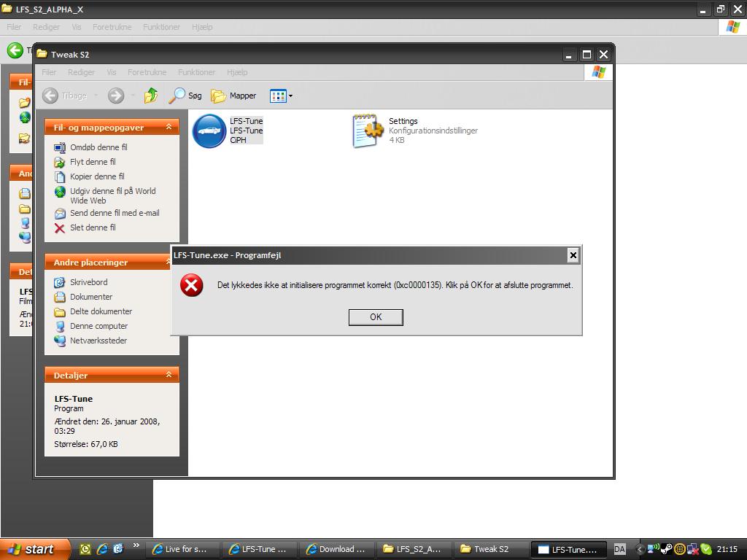This screenshot has width=747, height=560.
Task: Select the LFS-Tune blue car program icon
Action: pyautogui.click(x=209, y=131)
